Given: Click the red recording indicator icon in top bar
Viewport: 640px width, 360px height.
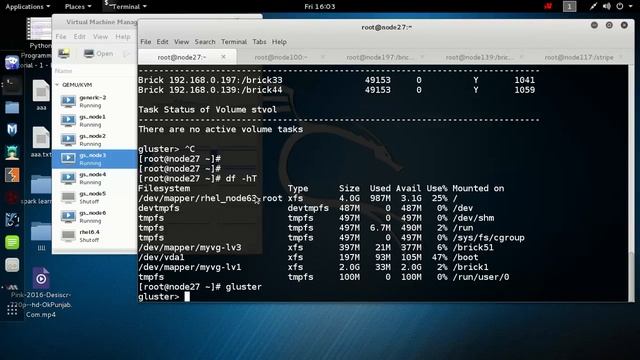Looking at the screenshot, I should [x=548, y=6].
